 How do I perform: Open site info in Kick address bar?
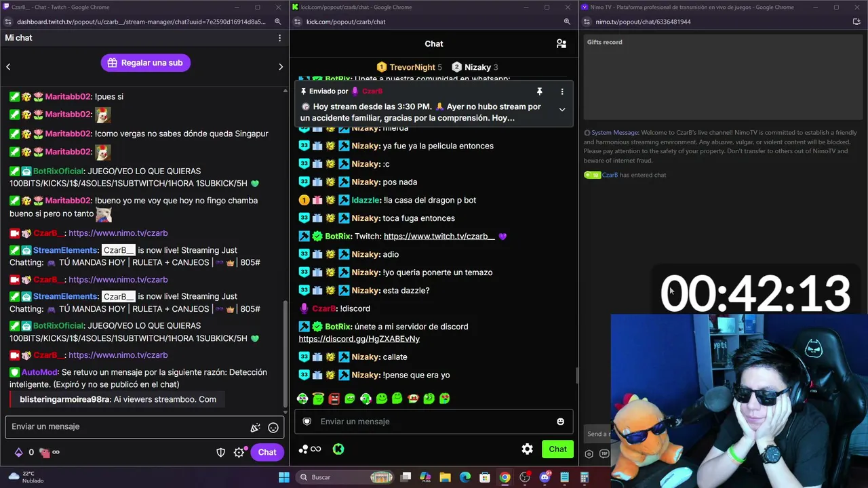pos(297,22)
